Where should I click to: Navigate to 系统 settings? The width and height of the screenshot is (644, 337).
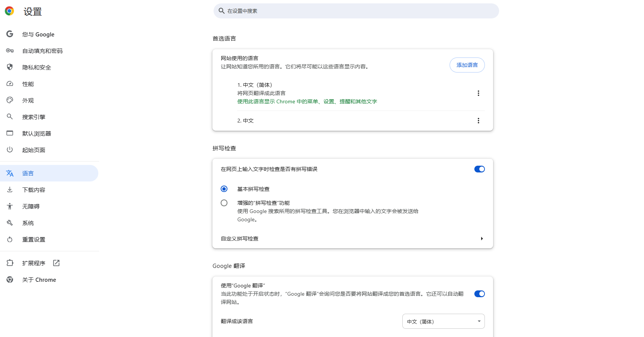[49, 223]
